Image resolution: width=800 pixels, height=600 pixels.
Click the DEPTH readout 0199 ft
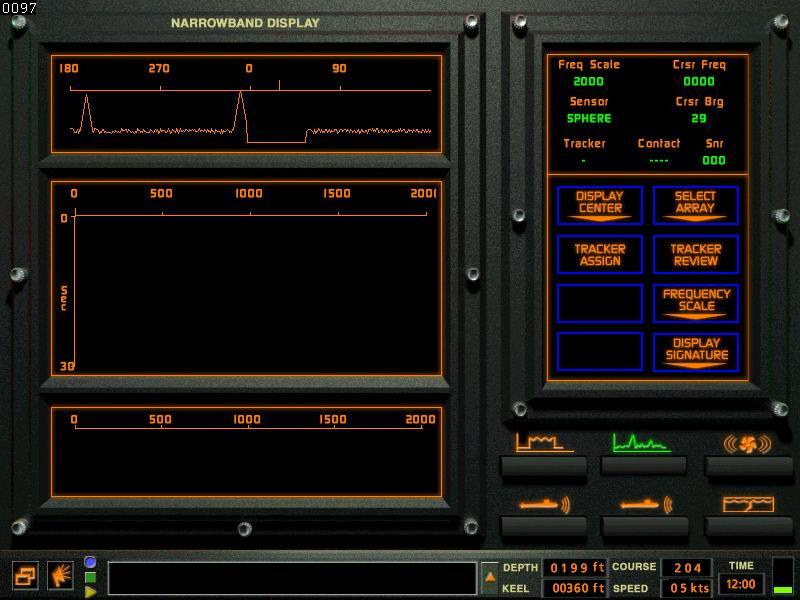pos(576,567)
